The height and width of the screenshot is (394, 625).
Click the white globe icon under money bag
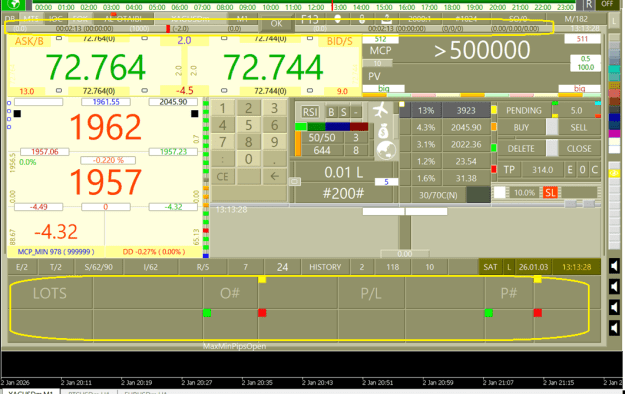[x=386, y=150]
